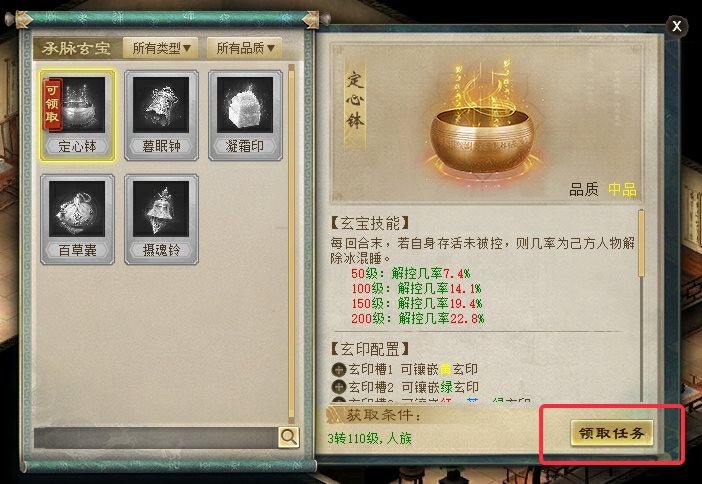Click the search text field
The image size is (702, 484).
coord(156,437)
